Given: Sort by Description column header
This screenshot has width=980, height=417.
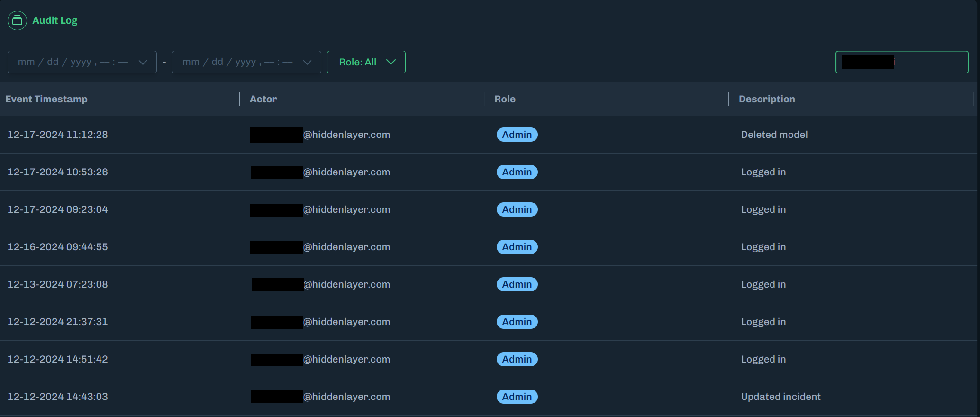Looking at the screenshot, I should 767,99.
